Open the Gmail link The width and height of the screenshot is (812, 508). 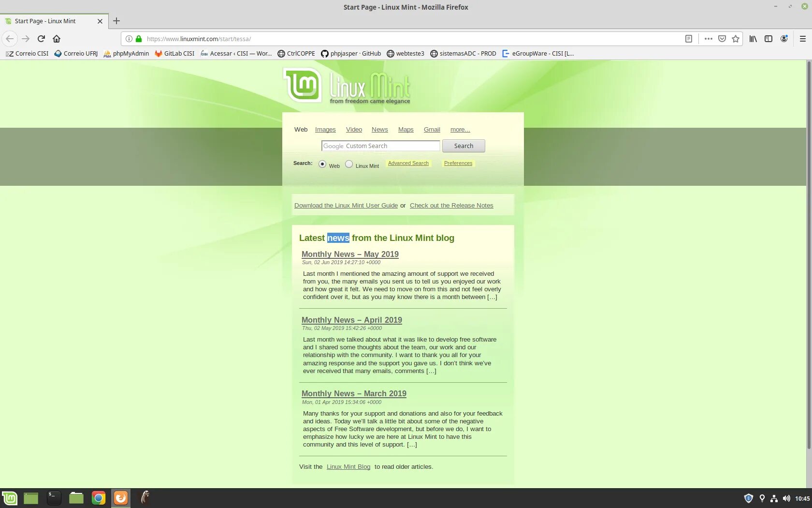[432, 130]
